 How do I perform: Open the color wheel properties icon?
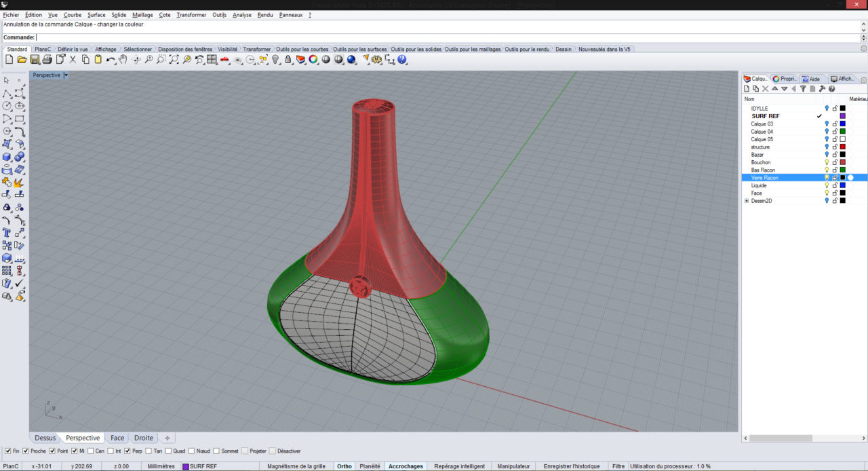[x=313, y=60]
